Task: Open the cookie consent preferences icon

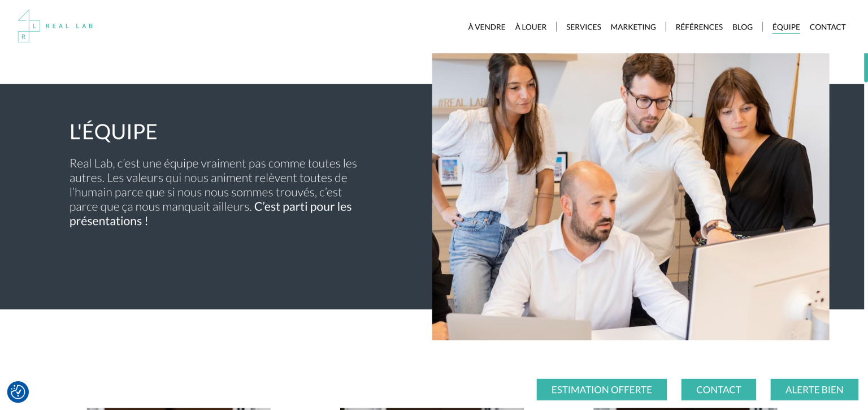Action: click(x=18, y=392)
